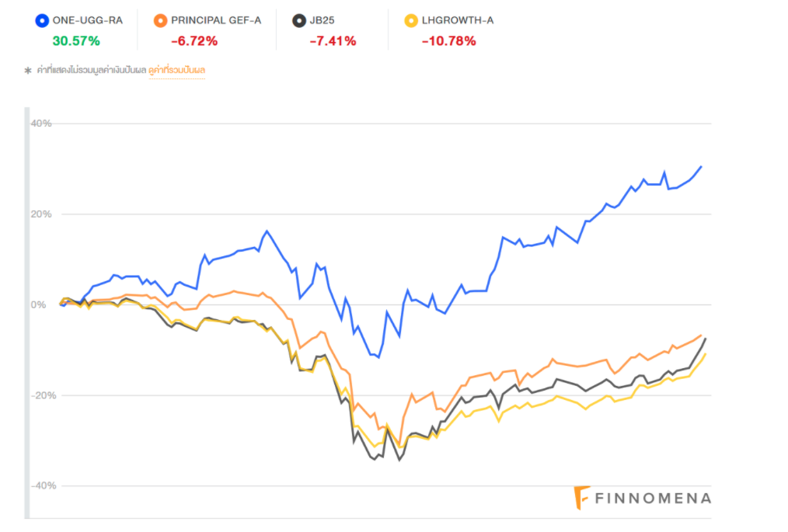This screenshot has height=532, width=788.
Task: Click the orange PRINCIPAL GEF-A legend circle
Action: click(x=161, y=20)
